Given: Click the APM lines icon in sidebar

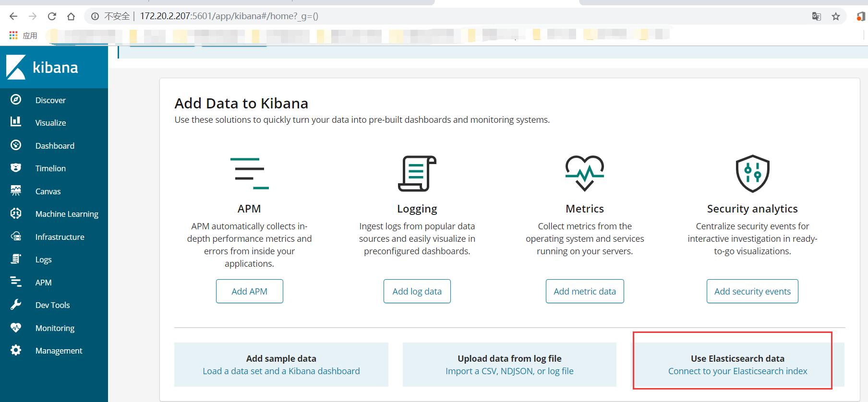Looking at the screenshot, I should tap(16, 282).
